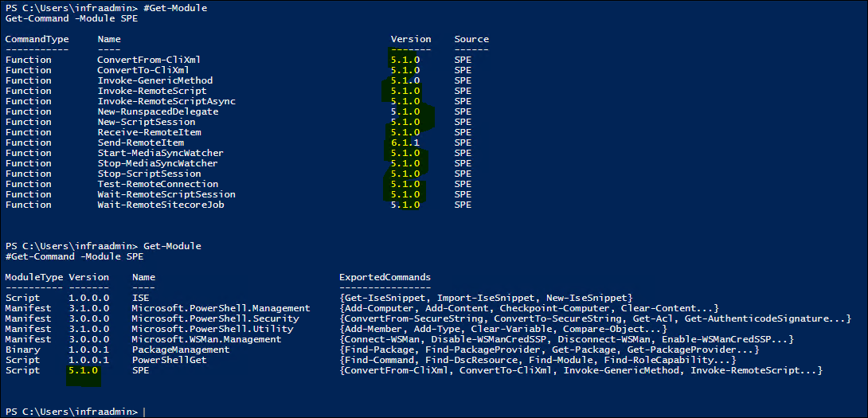
Task: Click the ExportedCommands column header
Action: point(385,277)
